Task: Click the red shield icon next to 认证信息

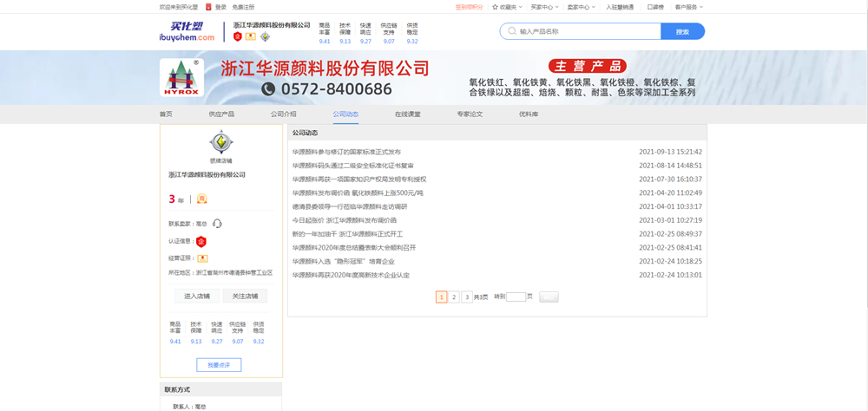Action: pos(201,241)
